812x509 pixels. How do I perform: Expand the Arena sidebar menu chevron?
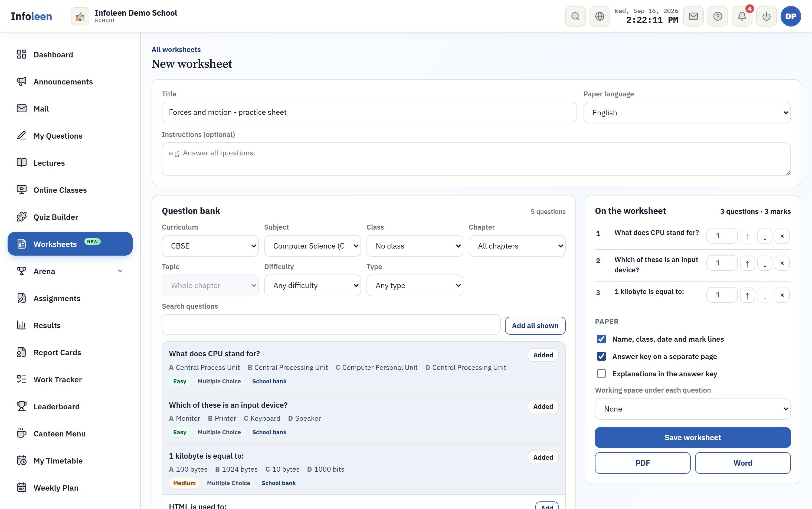(120, 271)
